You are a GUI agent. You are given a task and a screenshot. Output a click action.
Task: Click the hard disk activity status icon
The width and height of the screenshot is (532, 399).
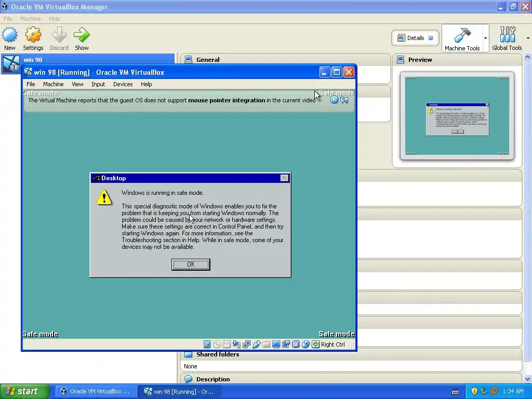207,344
